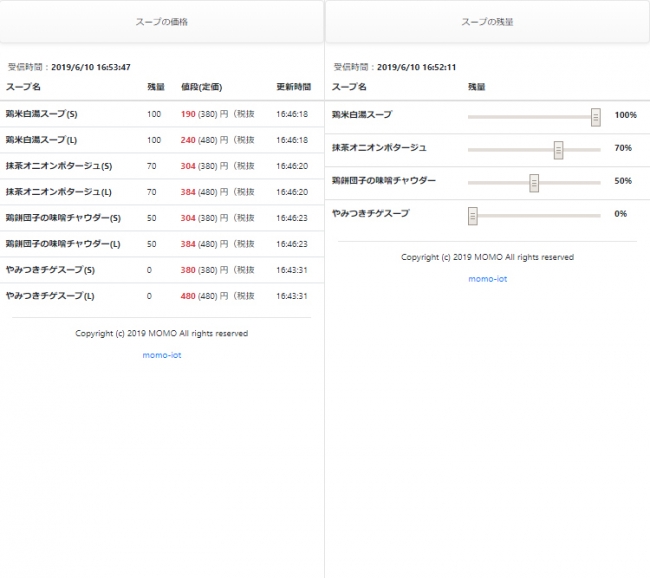Open momo-iot link under the price table
The image size is (650, 578).
(x=161, y=355)
